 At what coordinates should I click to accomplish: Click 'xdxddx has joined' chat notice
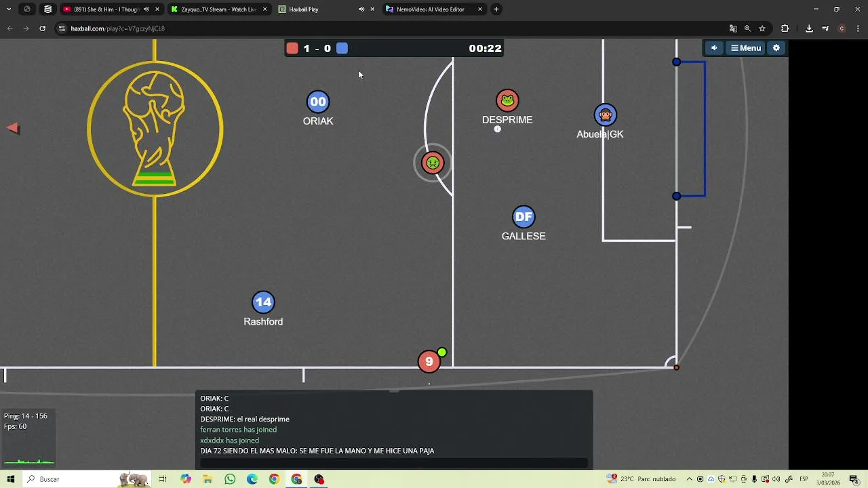[x=229, y=441]
